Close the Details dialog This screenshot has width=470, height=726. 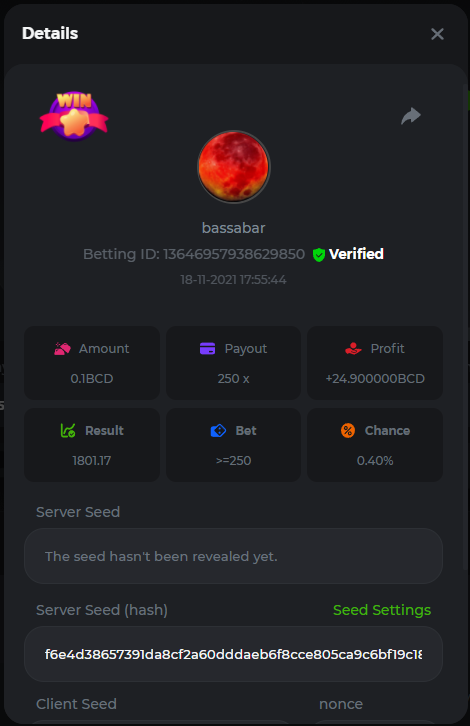click(437, 34)
